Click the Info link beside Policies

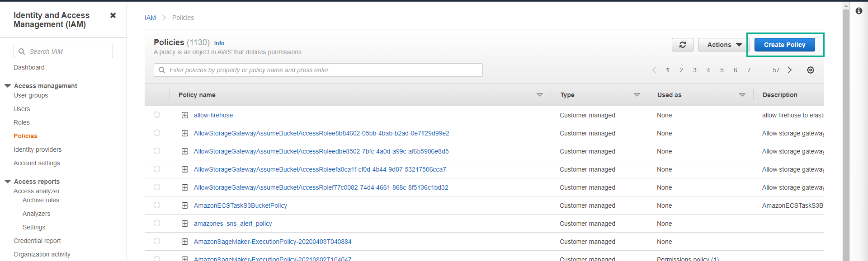point(219,43)
